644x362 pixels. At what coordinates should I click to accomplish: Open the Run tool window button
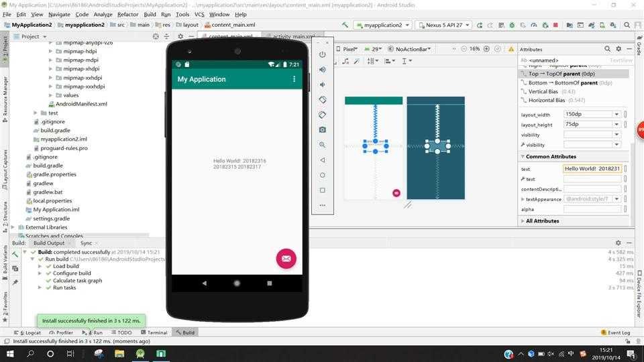pyautogui.click(x=93, y=333)
